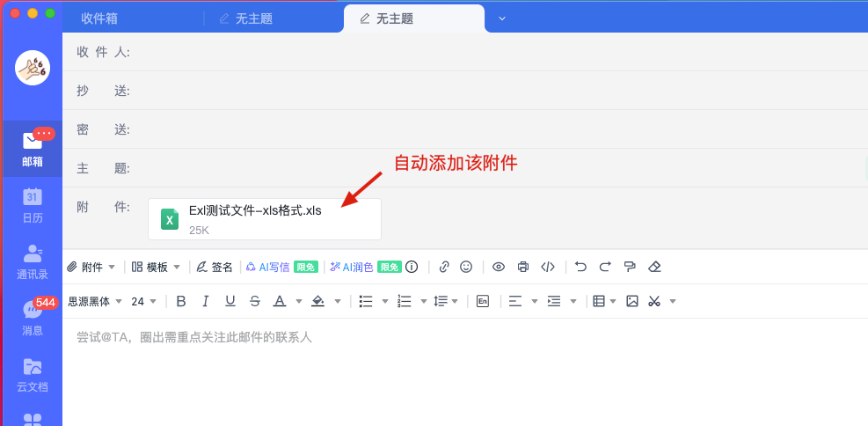This screenshot has width=868, height=426.
Task: Toggle the numbered list icon
Action: point(405,301)
